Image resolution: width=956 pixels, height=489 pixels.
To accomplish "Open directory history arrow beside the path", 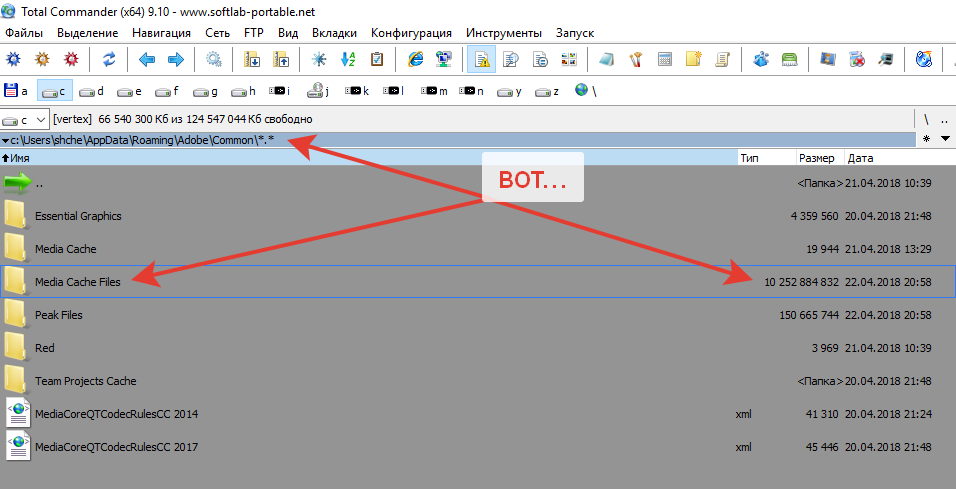I will (x=5, y=140).
